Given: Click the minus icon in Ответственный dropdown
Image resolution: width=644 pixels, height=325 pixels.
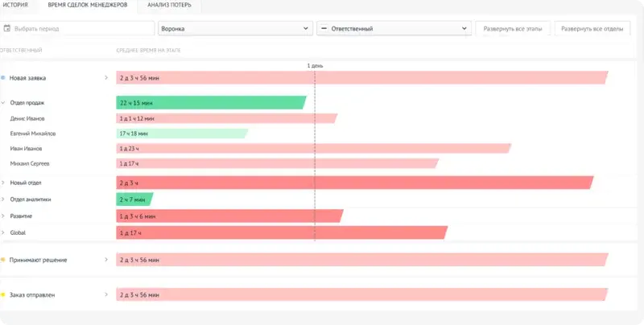Looking at the screenshot, I should (x=324, y=29).
